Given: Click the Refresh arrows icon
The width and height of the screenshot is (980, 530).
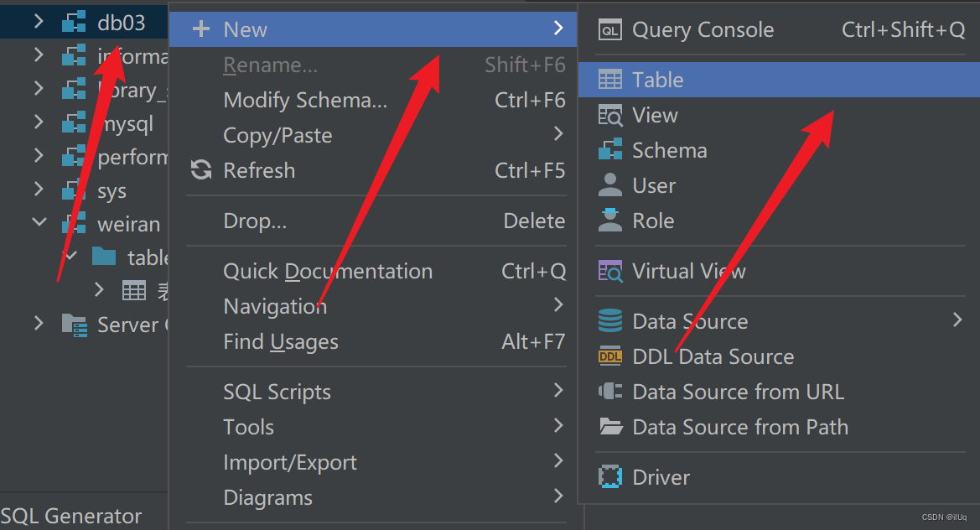Looking at the screenshot, I should pos(201,170).
